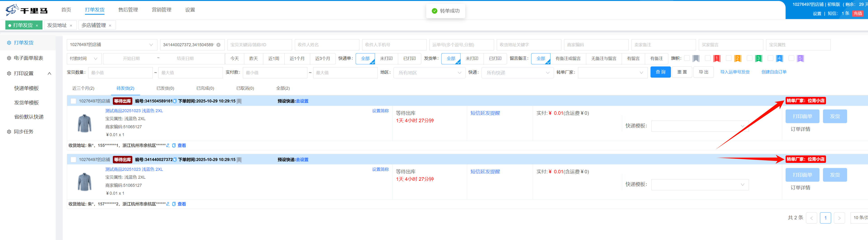Close the 发货地址 tab

coord(71,26)
